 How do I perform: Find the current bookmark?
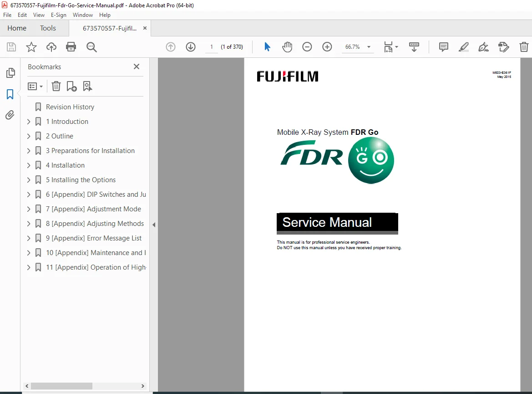[x=87, y=86]
